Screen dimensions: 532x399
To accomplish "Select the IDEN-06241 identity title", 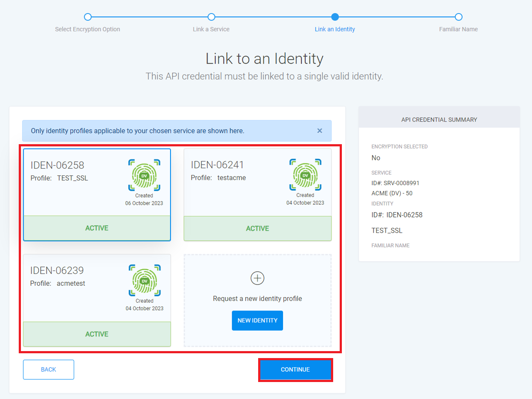I will pyautogui.click(x=217, y=165).
